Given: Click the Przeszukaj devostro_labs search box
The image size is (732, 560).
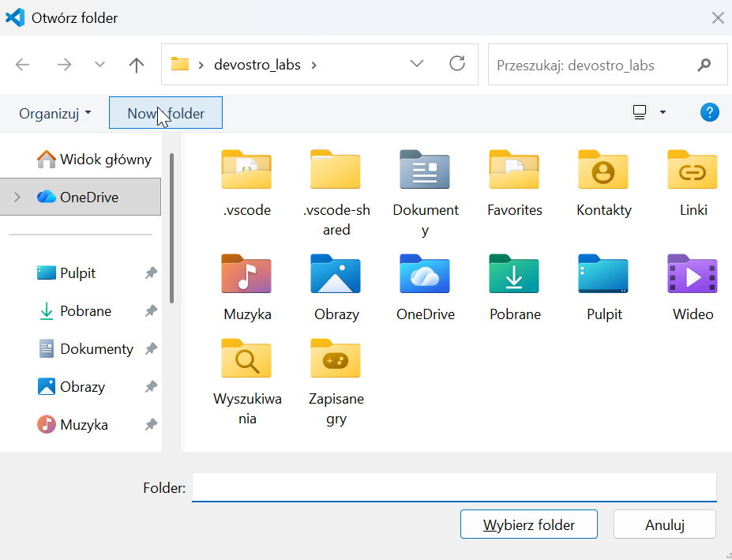Looking at the screenshot, I should tap(607, 65).
